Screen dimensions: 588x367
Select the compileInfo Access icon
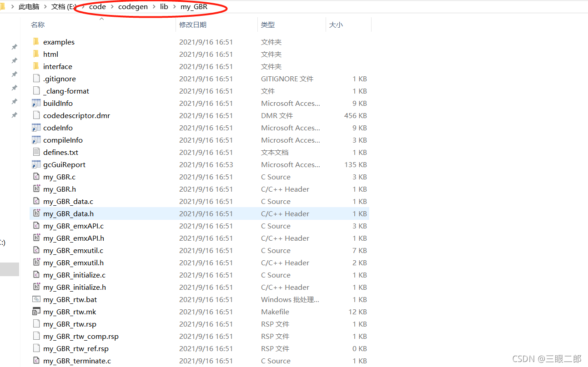point(36,140)
